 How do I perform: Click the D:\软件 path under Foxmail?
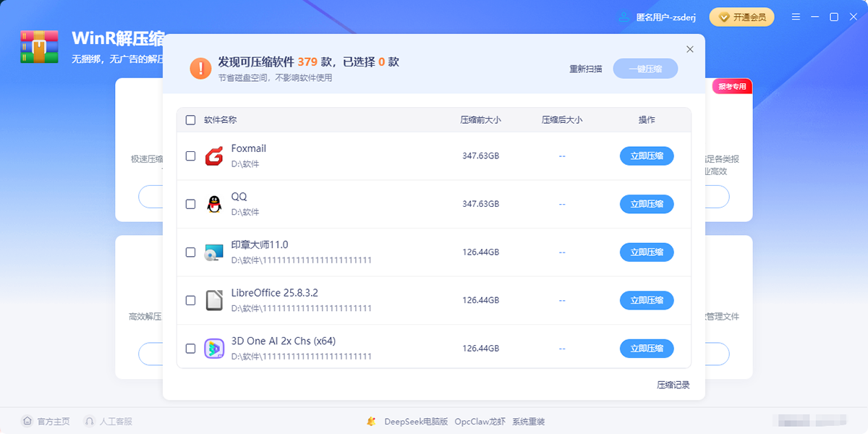(x=245, y=164)
